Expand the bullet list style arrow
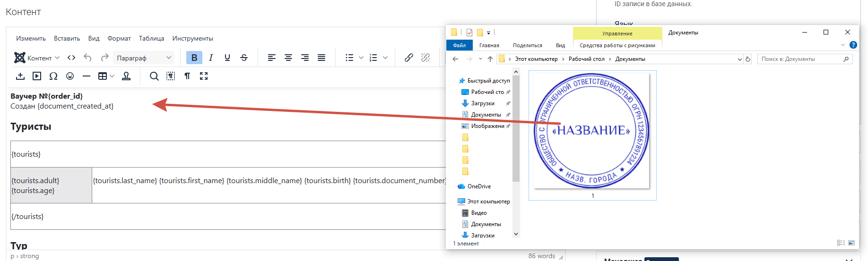 click(x=361, y=58)
